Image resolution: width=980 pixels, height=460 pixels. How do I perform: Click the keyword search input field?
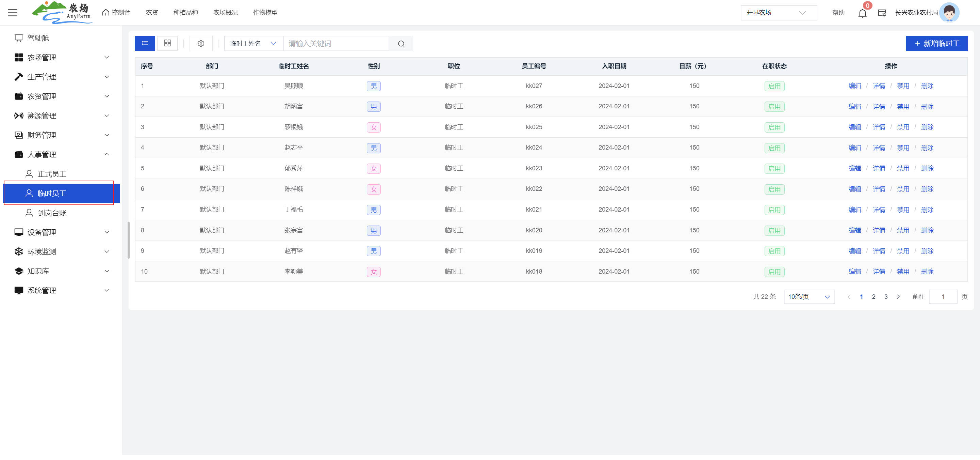(336, 43)
